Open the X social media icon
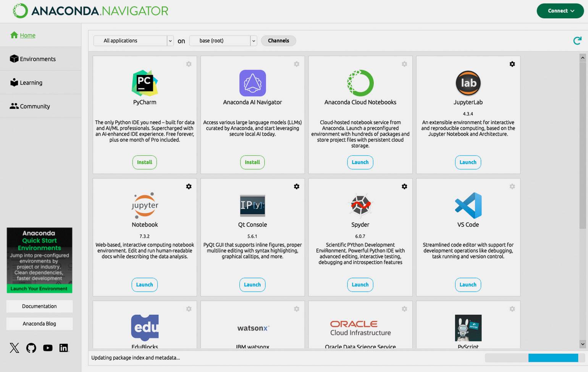588x372 pixels. pyautogui.click(x=15, y=348)
